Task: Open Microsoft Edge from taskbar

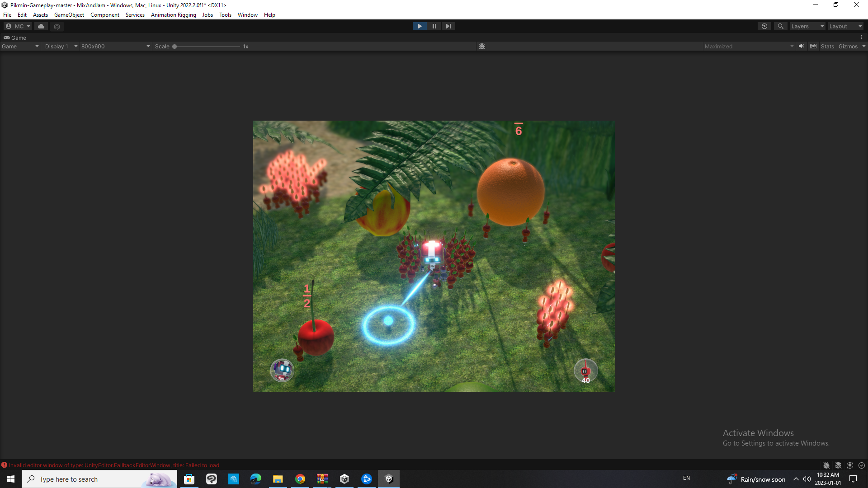Action: tap(255, 479)
